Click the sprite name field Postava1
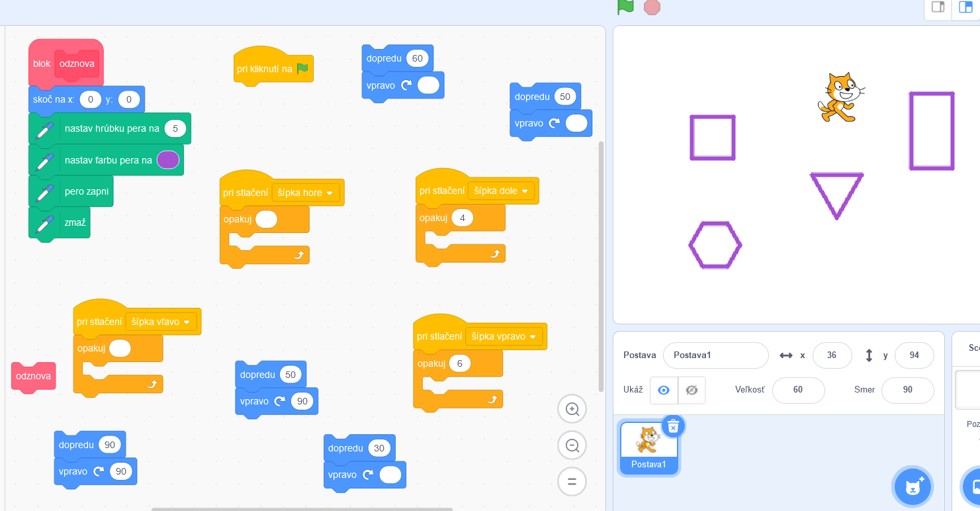 click(x=715, y=355)
